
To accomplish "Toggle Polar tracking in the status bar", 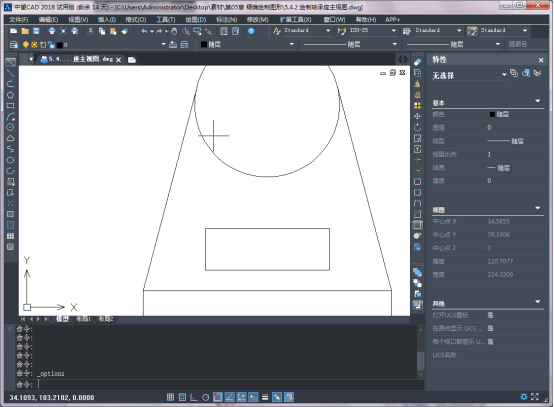I will 206,397.
